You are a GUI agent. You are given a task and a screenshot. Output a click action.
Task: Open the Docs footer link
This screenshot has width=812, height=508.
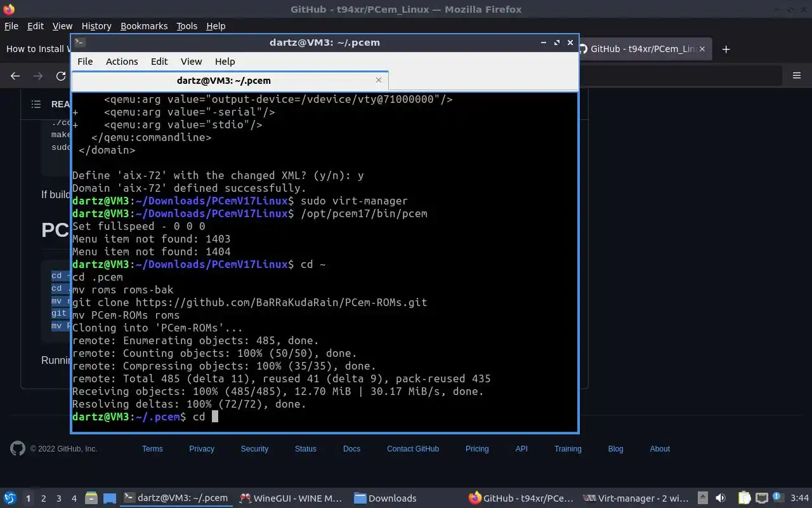pos(351,449)
